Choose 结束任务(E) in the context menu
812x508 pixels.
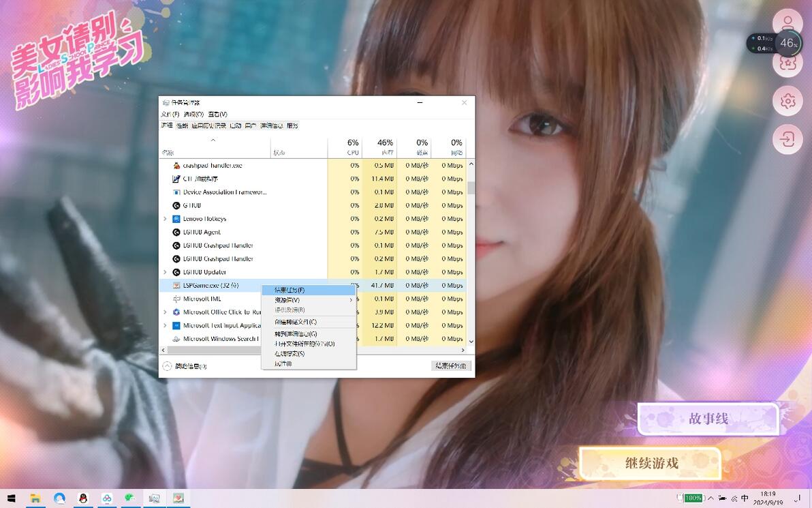(x=308, y=290)
